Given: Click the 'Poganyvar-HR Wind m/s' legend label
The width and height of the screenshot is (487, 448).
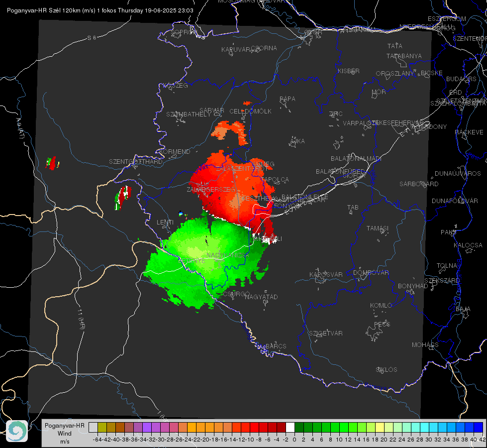Looking at the screenshot, I should 65,434.
